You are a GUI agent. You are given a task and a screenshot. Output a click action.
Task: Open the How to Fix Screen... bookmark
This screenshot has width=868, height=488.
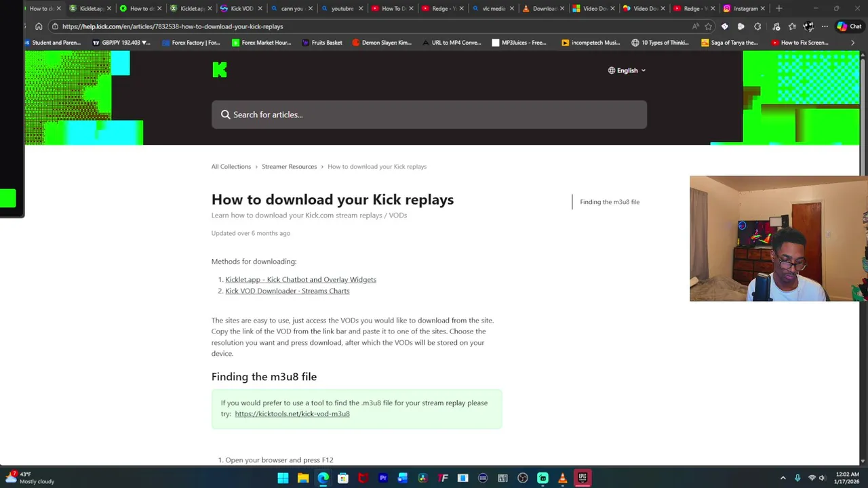tap(800, 42)
